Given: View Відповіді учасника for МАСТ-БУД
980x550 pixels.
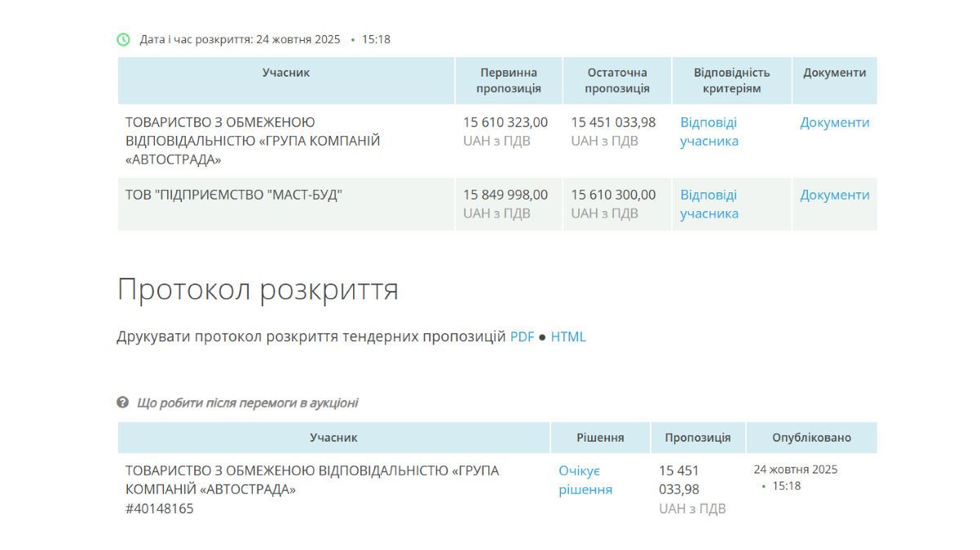Looking at the screenshot, I should click(709, 204).
